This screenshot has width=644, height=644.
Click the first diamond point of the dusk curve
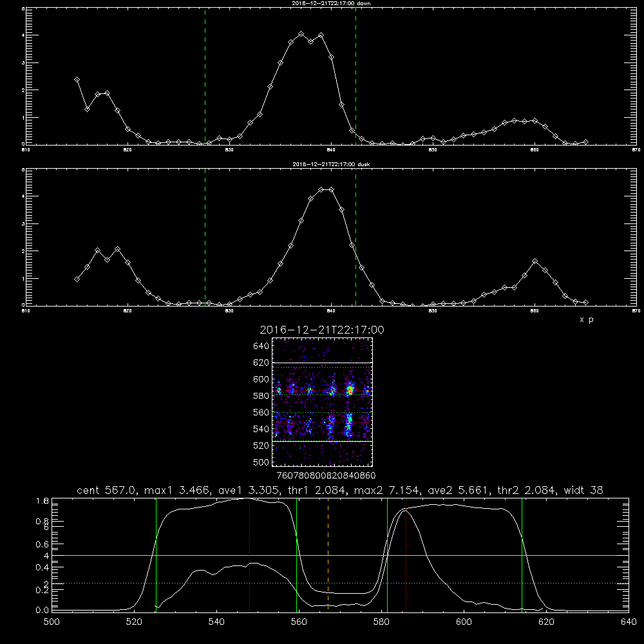click(77, 279)
